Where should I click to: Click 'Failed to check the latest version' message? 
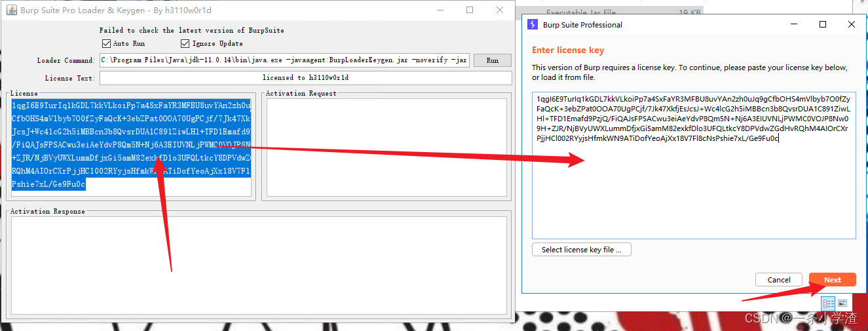tap(191, 30)
